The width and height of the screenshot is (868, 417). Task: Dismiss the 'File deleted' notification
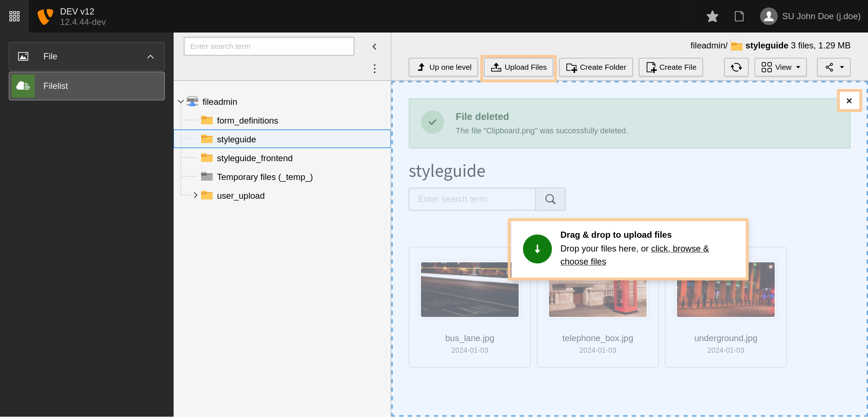849,100
